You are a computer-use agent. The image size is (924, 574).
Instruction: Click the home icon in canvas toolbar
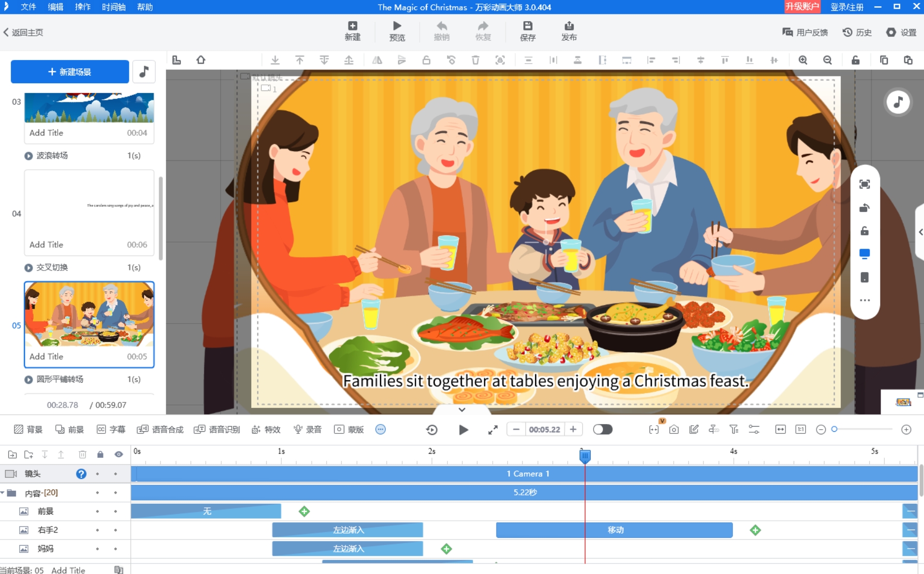point(201,60)
